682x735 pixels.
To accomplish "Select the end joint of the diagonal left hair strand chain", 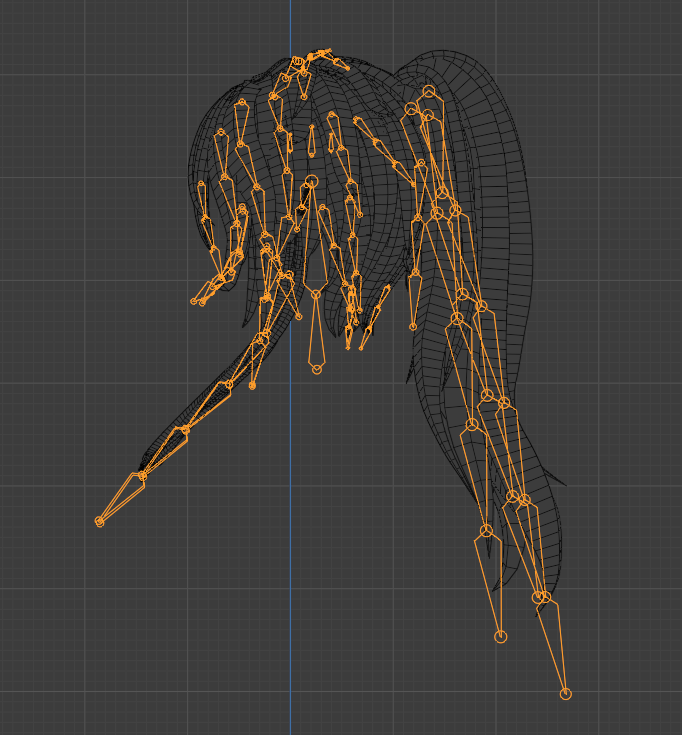I will [99, 521].
